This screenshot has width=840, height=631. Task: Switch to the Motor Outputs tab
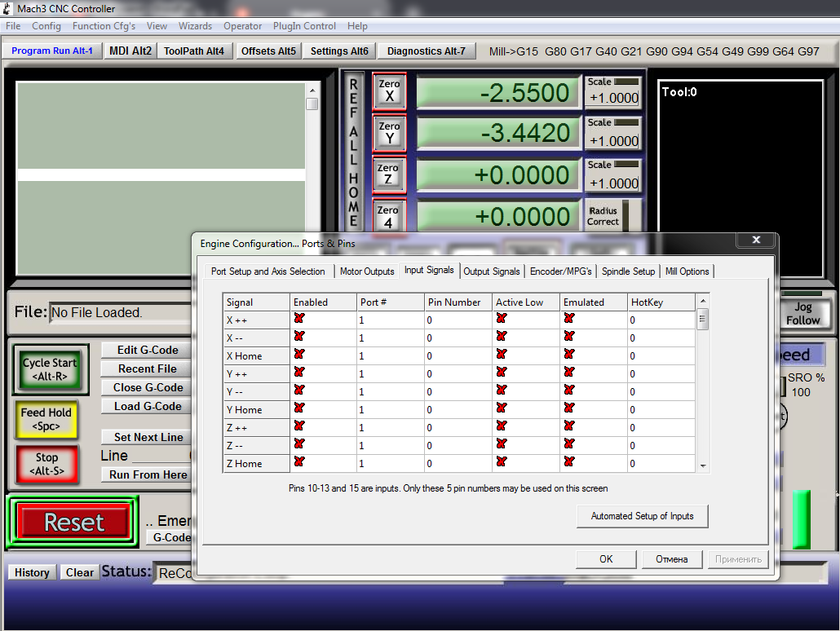pyautogui.click(x=367, y=271)
